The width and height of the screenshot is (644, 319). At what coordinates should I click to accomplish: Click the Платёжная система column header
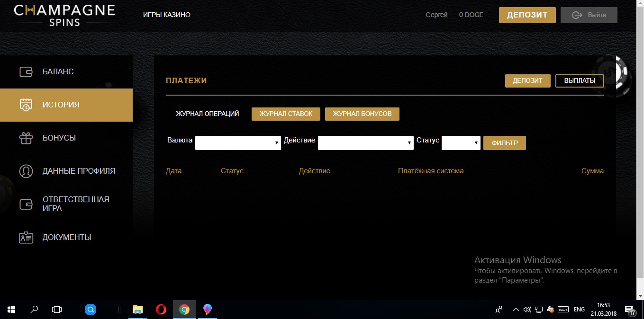click(x=431, y=171)
